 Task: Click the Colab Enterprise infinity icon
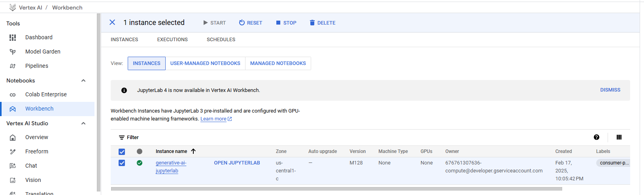click(13, 94)
